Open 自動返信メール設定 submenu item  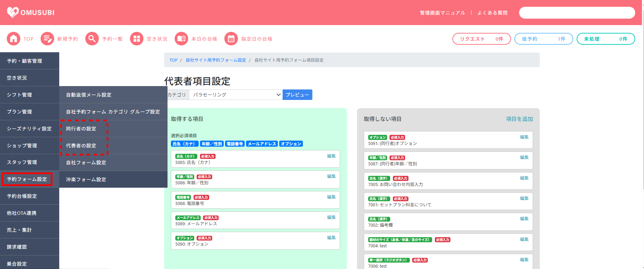[x=89, y=95]
